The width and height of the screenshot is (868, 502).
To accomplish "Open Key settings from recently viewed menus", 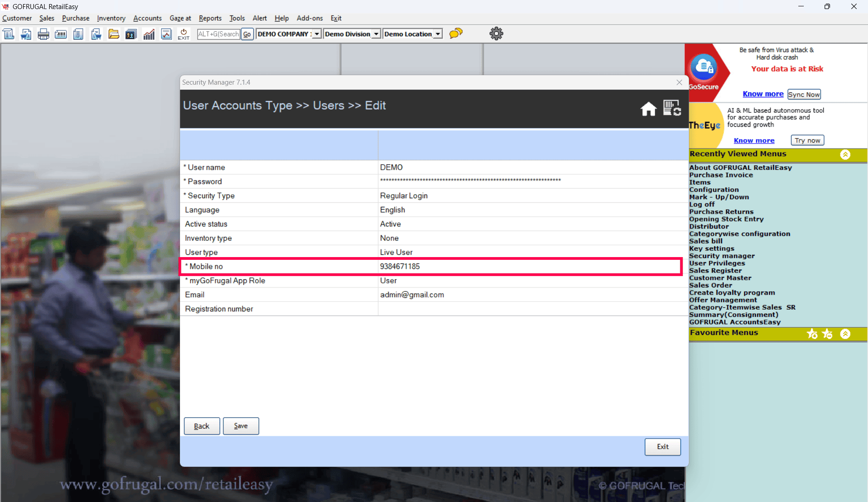I will tap(711, 249).
